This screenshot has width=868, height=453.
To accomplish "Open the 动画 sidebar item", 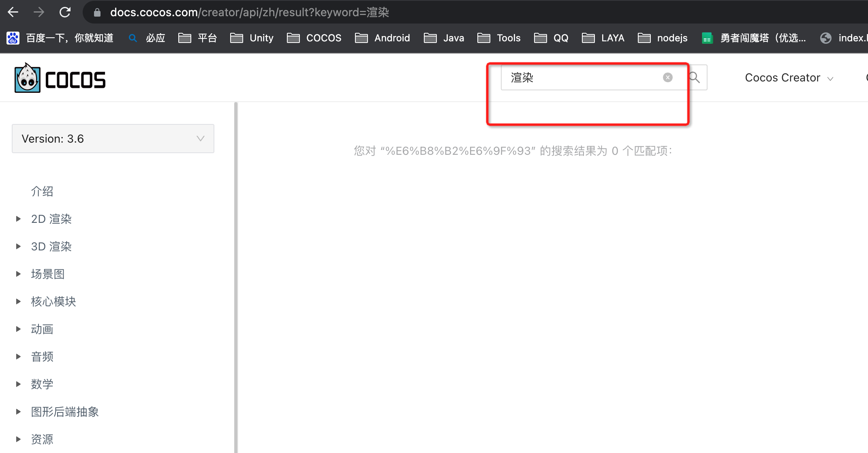I will [x=42, y=329].
